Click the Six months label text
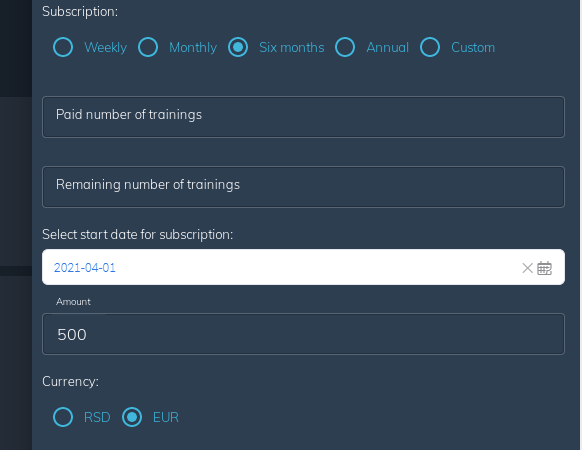Viewport: 582px width, 450px height. tap(292, 48)
